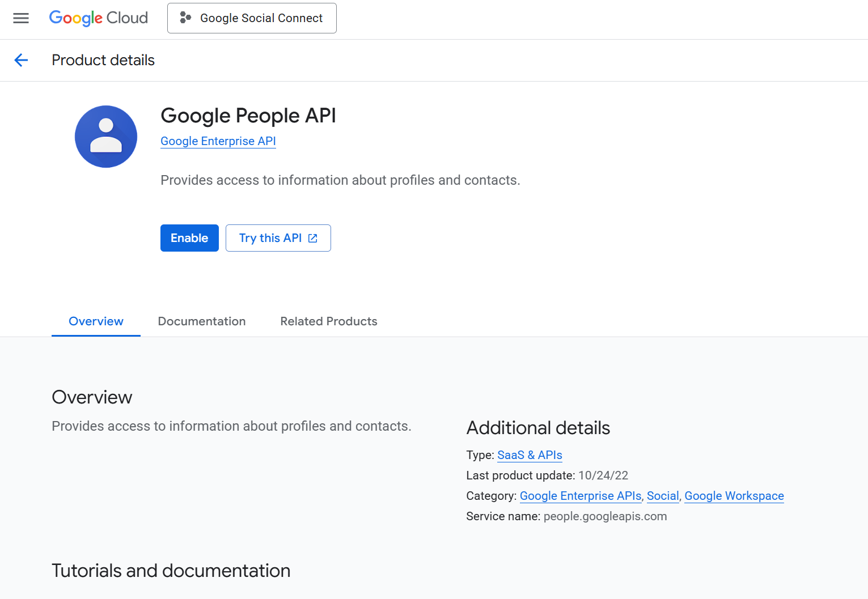Switch to the Documentation tab

pyautogui.click(x=202, y=321)
